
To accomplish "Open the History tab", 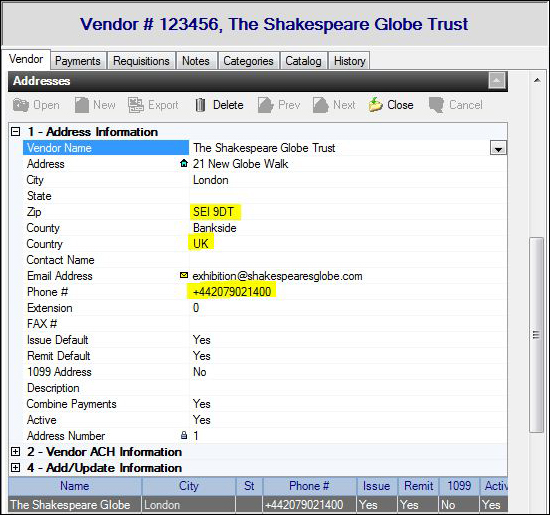I will pyautogui.click(x=349, y=61).
